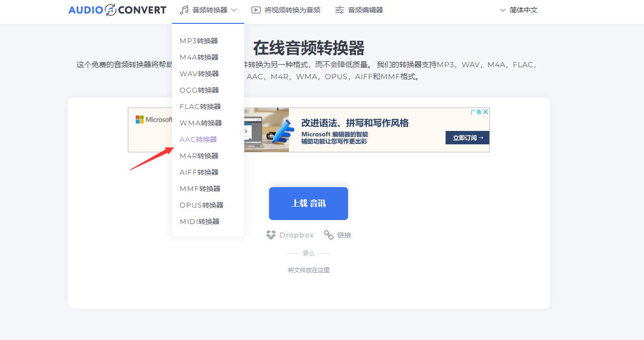Click the music note icon beside 音频转换器
The width and height of the screenshot is (644, 340).
coord(184,9)
